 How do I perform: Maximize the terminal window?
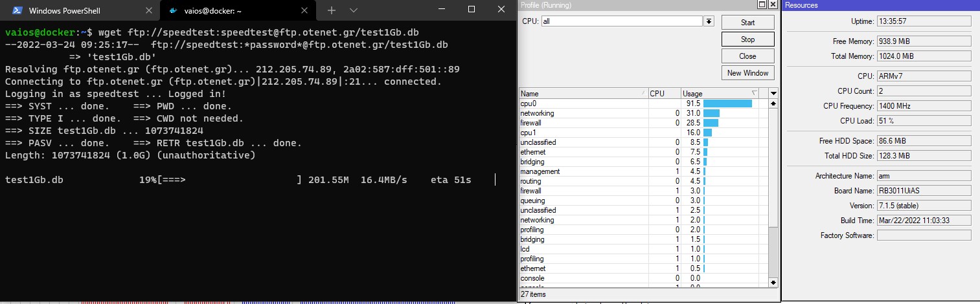pyautogui.click(x=472, y=9)
